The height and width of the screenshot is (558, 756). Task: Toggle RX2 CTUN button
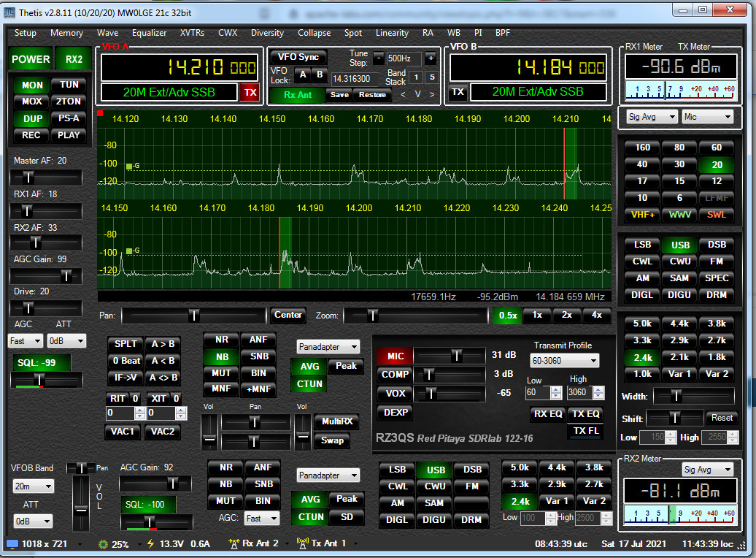tap(311, 517)
